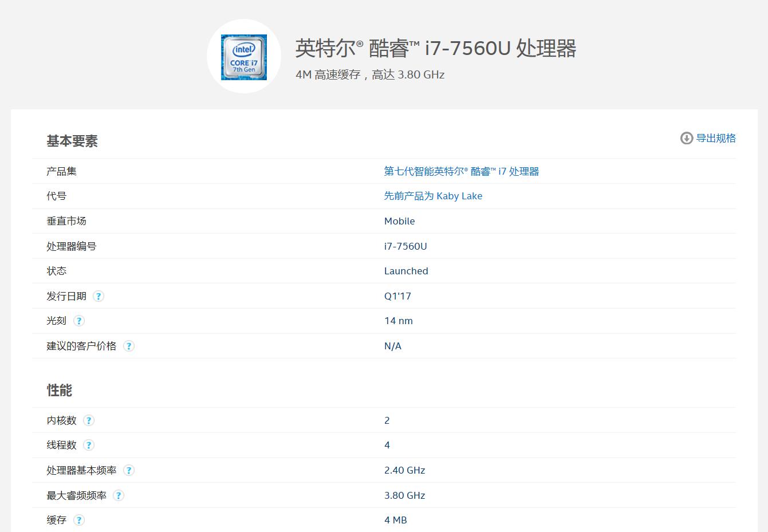Show help for 最大睿频频率
Viewport: 768px width, 532px height.
[x=119, y=495]
